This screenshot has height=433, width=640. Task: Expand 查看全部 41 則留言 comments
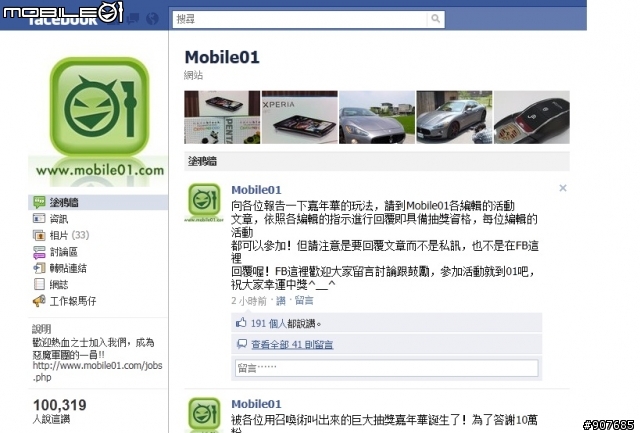pyautogui.click(x=292, y=344)
